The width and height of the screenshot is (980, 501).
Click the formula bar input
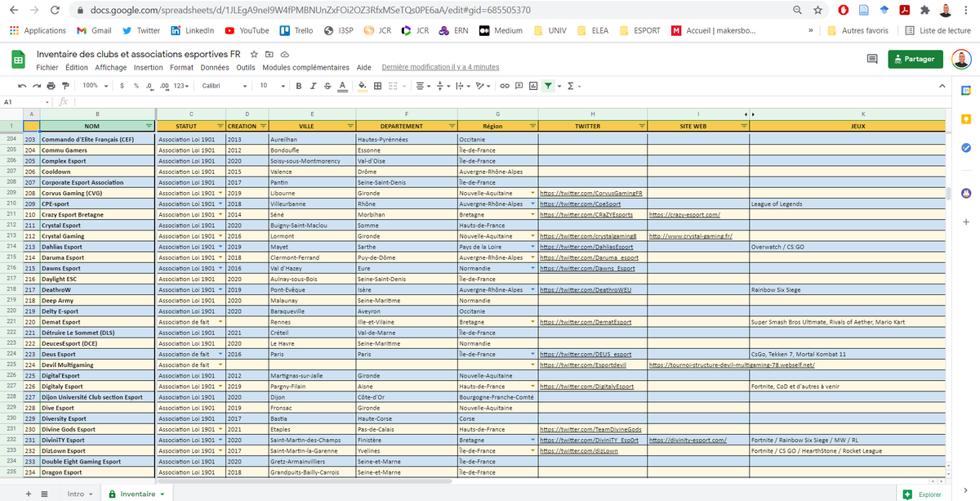(511, 102)
